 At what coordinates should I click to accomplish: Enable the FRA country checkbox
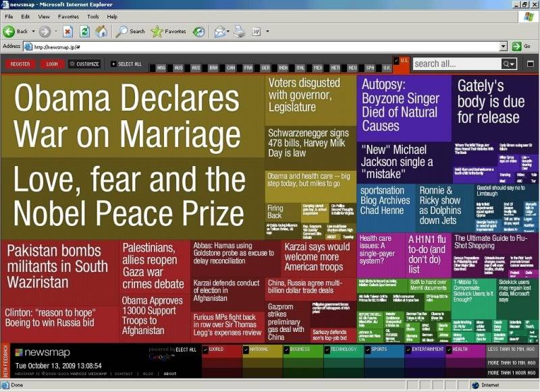pos(240,68)
